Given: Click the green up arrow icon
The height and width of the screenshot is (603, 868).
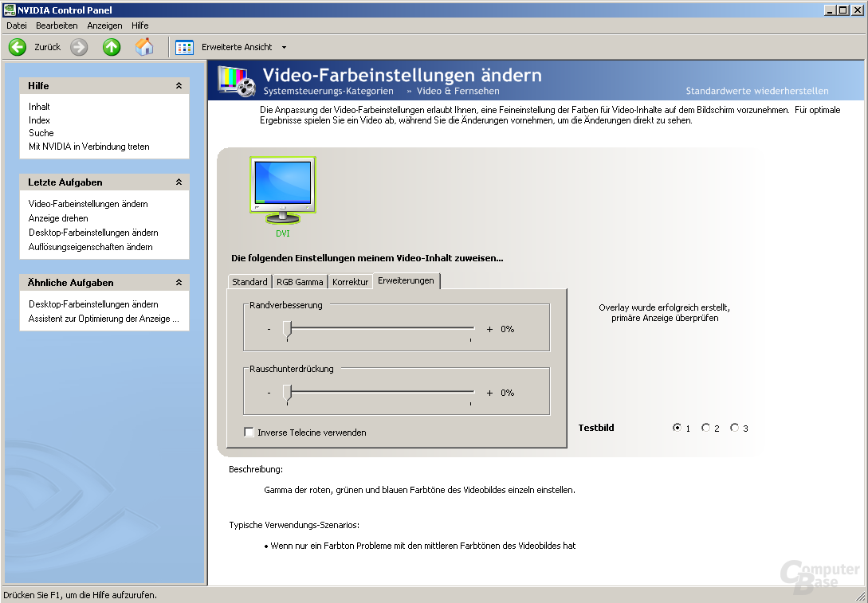Looking at the screenshot, I should point(112,48).
